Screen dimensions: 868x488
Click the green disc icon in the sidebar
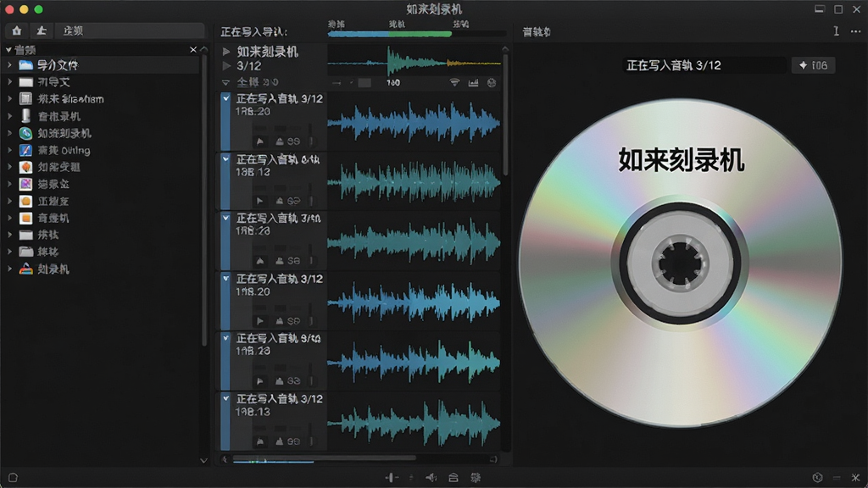(25, 133)
